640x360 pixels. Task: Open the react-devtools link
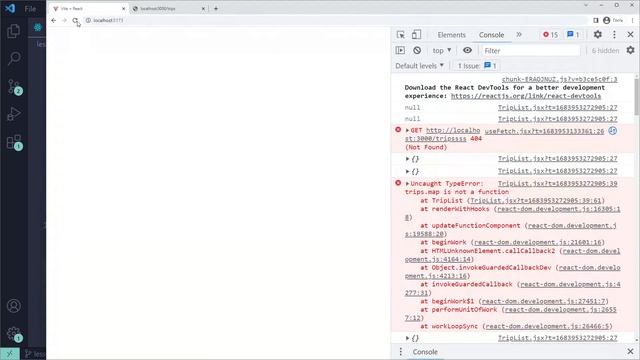tap(526, 96)
